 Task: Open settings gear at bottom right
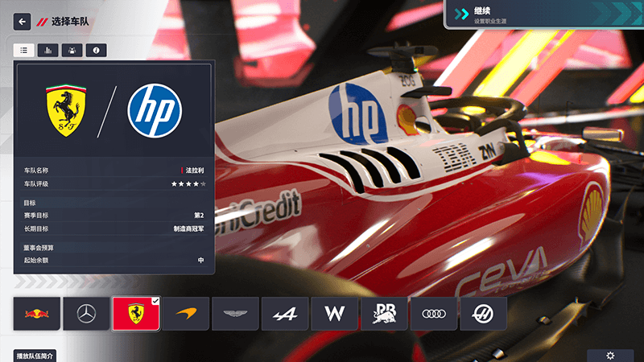click(x=610, y=356)
